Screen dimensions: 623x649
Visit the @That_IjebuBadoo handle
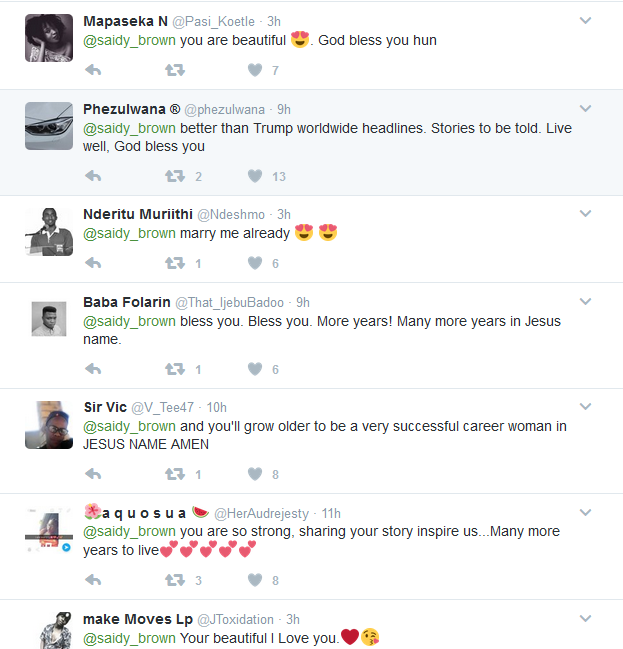(x=229, y=302)
